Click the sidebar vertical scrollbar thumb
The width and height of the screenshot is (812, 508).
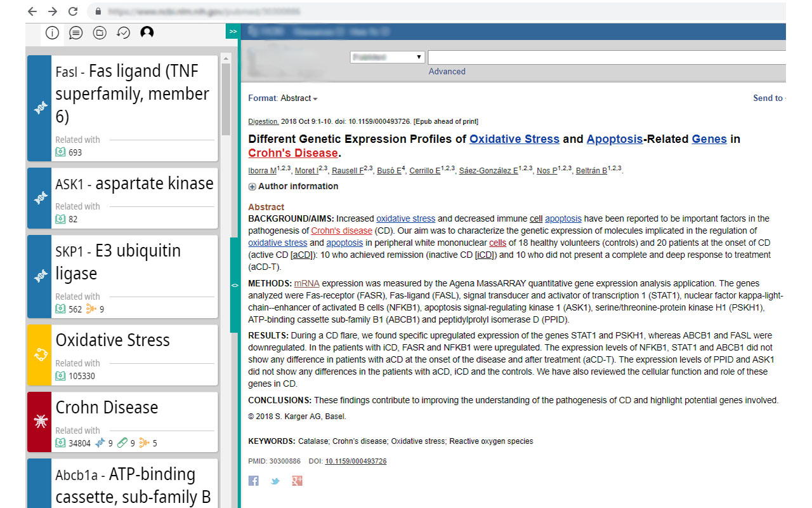pyautogui.click(x=226, y=98)
